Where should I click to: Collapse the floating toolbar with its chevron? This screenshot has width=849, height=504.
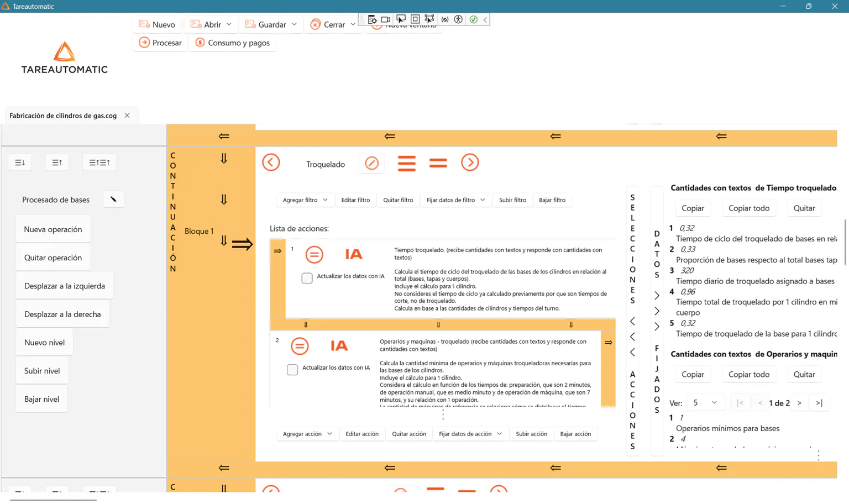(x=485, y=20)
